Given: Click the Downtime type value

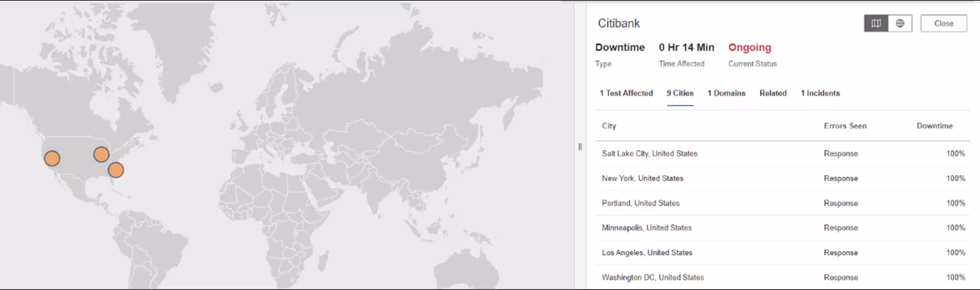Looking at the screenshot, I should [x=620, y=48].
